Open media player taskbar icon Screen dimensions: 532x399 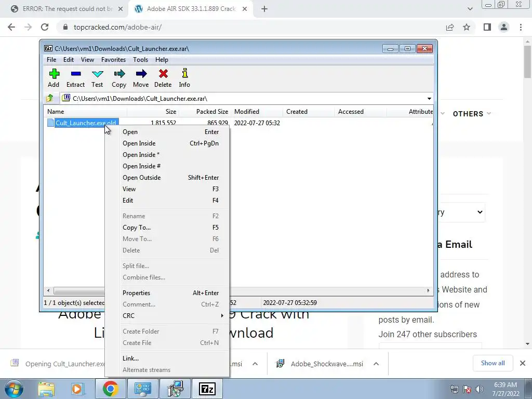pos(77,389)
